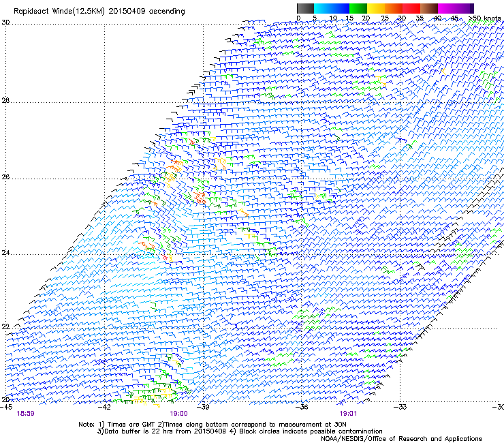Image resolution: width=504 pixels, height=443 pixels.
Task: Click the gray 0-5 knots legend swatch
Action: tap(306, 8)
